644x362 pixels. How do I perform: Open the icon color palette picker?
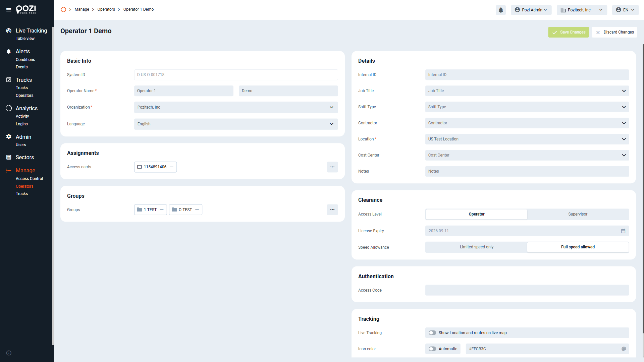(624, 349)
